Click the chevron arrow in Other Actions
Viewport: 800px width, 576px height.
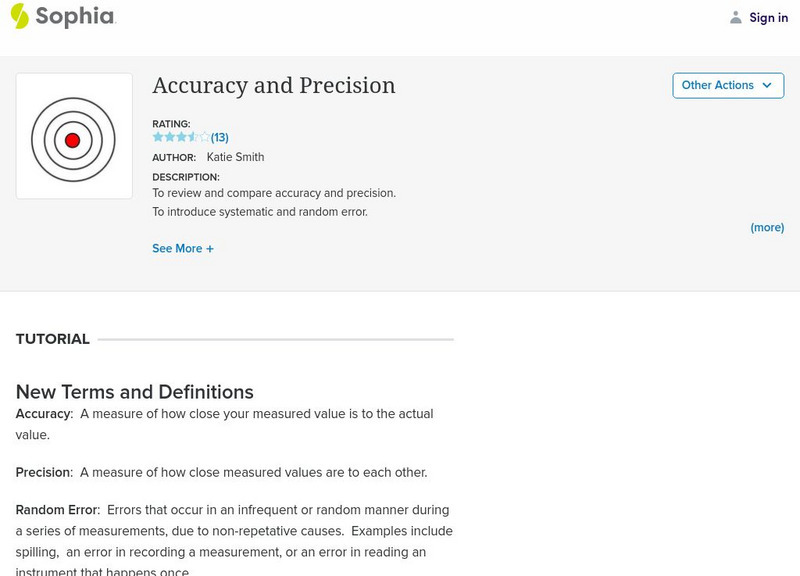tap(767, 86)
